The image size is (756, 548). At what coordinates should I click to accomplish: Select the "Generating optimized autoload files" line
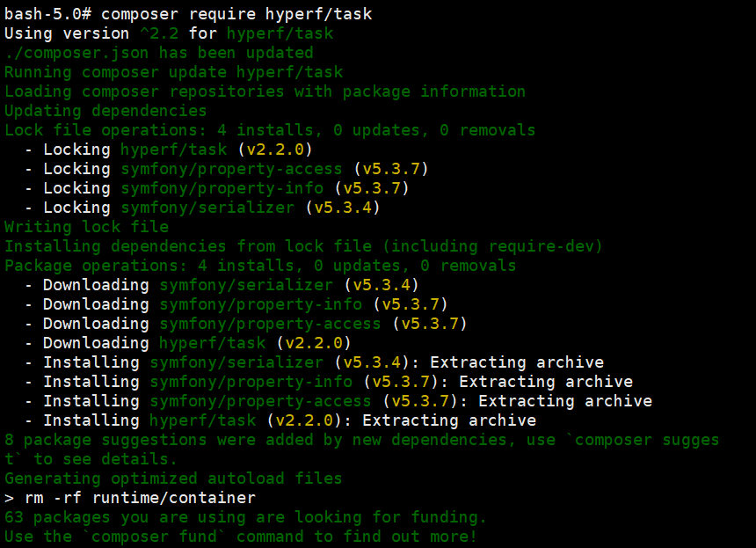tap(173, 479)
